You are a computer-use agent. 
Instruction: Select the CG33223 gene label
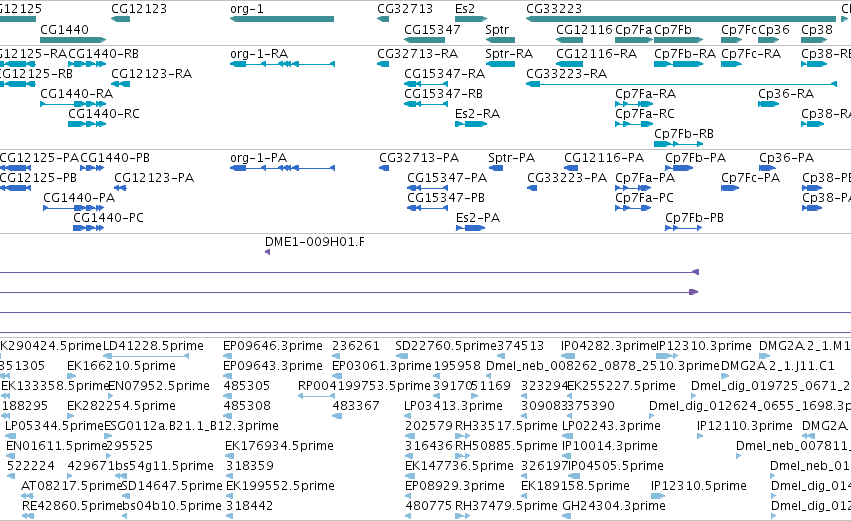coord(554,9)
